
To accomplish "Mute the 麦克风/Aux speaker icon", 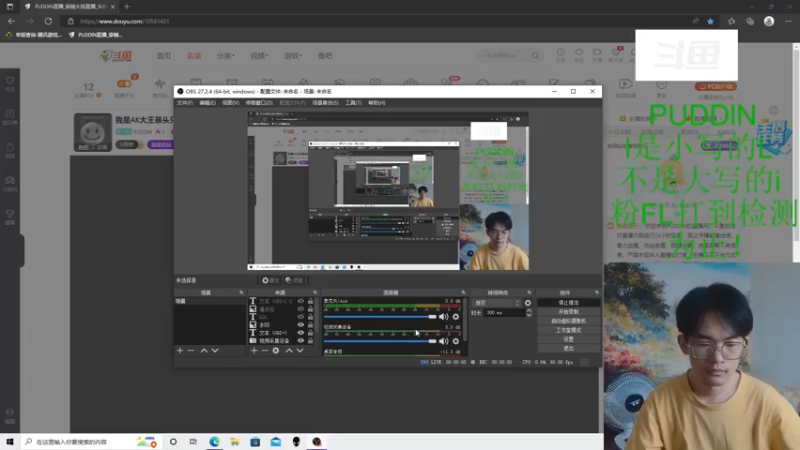I will pyautogui.click(x=443, y=317).
